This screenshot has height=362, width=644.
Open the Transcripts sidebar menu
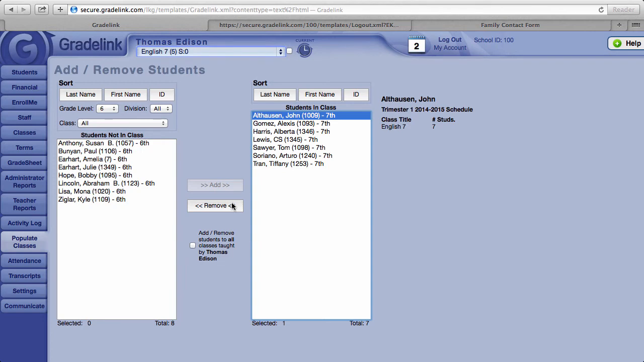click(25, 276)
